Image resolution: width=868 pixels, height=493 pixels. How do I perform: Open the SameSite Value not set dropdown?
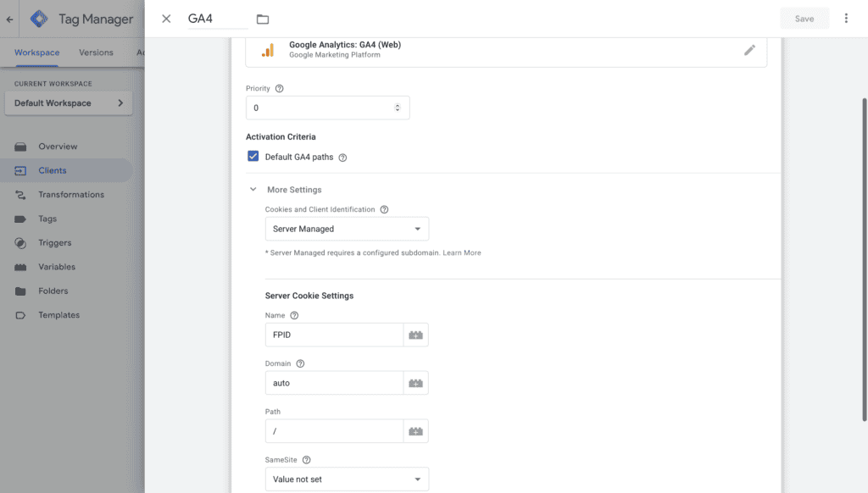(x=347, y=479)
